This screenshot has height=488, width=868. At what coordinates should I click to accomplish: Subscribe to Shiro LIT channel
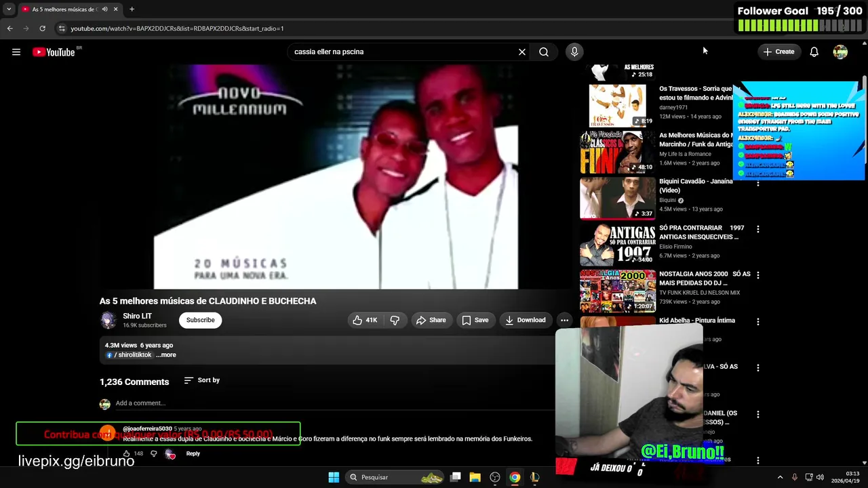[200, 320]
